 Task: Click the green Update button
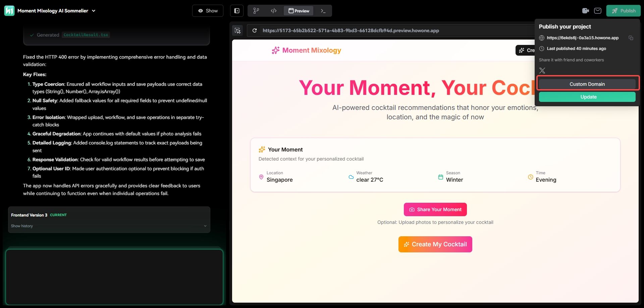coord(587,97)
